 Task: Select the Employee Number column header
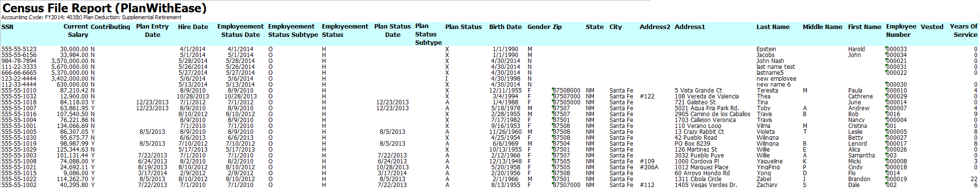[x=901, y=31]
